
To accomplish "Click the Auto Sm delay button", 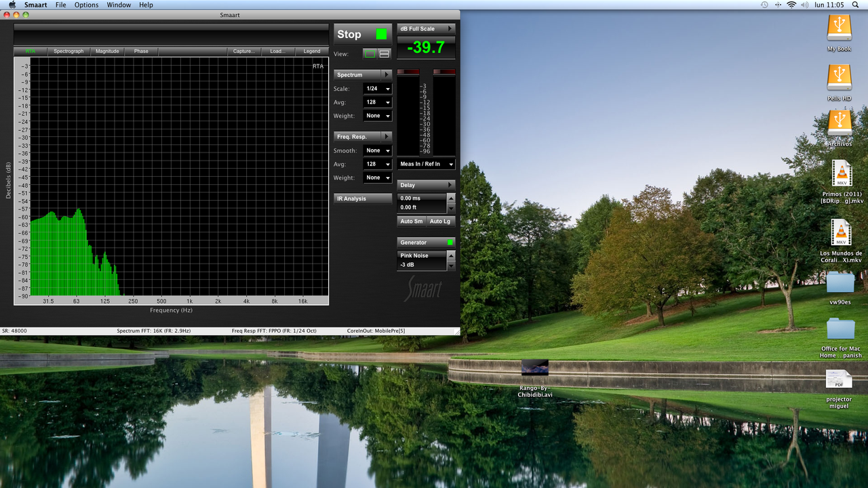I will (x=411, y=221).
